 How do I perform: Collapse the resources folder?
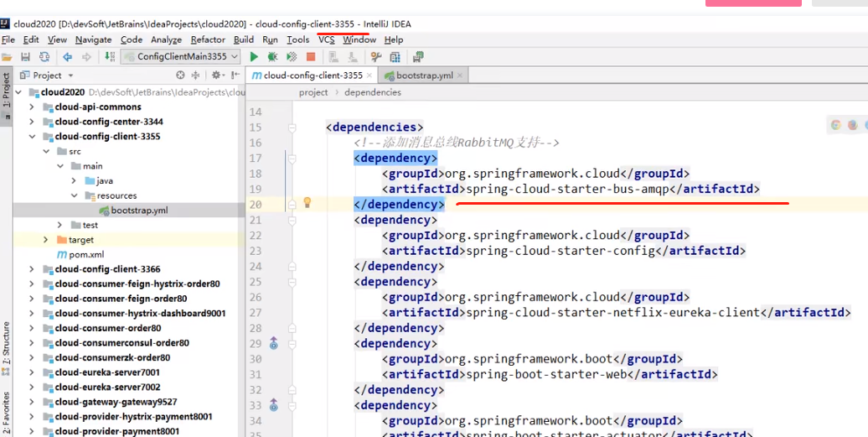[74, 195]
